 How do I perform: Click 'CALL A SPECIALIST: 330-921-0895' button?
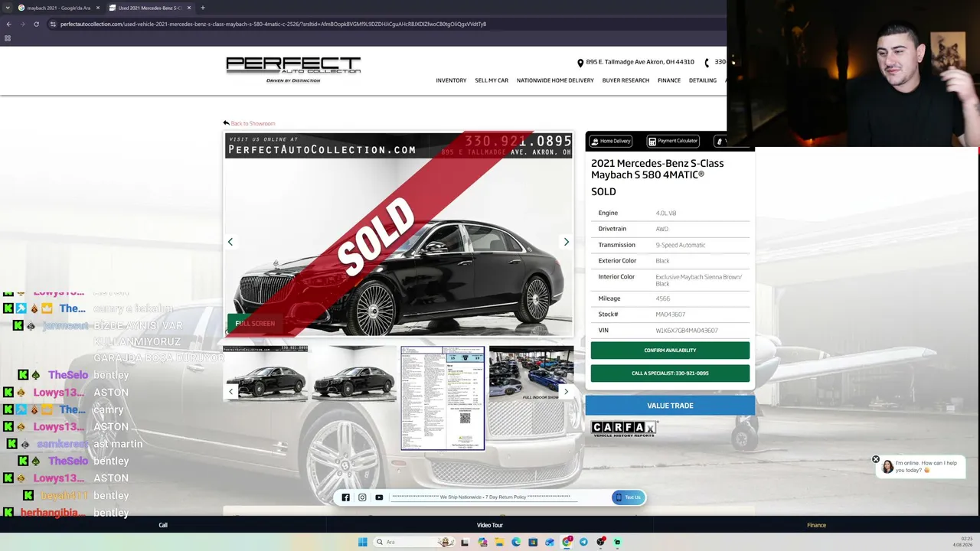[670, 373]
